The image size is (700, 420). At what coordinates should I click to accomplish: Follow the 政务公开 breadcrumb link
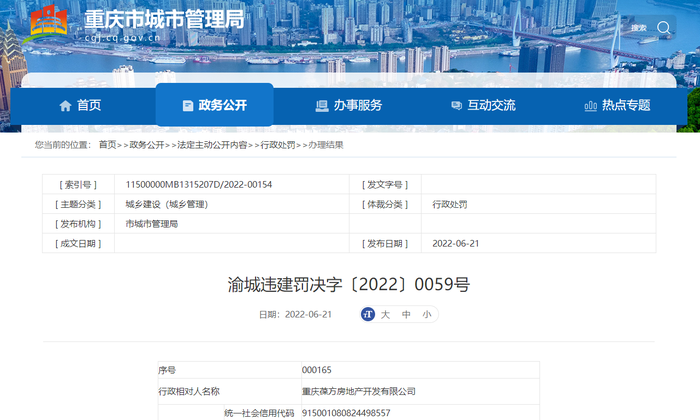pyautogui.click(x=147, y=145)
